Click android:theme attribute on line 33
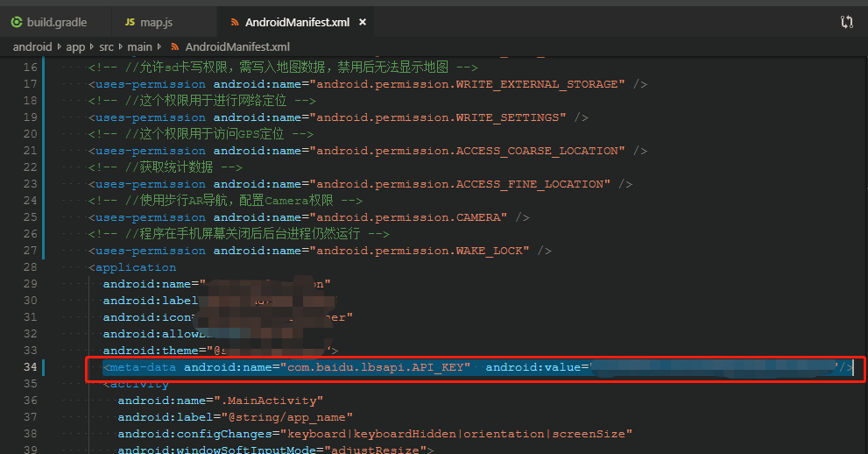Viewport: 868px width, 454px height. point(151,351)
